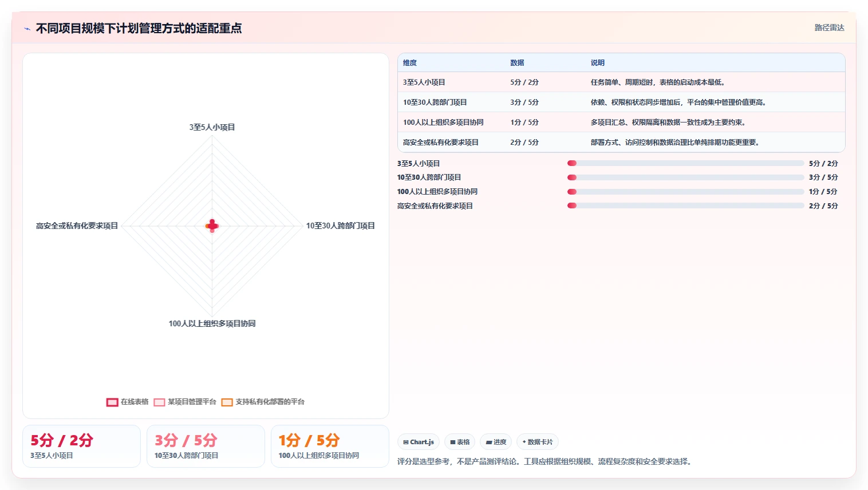This screenshot has height=490, width=868.
Task: Click progress value 3分 / 5分 label
Action: click(x=823, y=177)
